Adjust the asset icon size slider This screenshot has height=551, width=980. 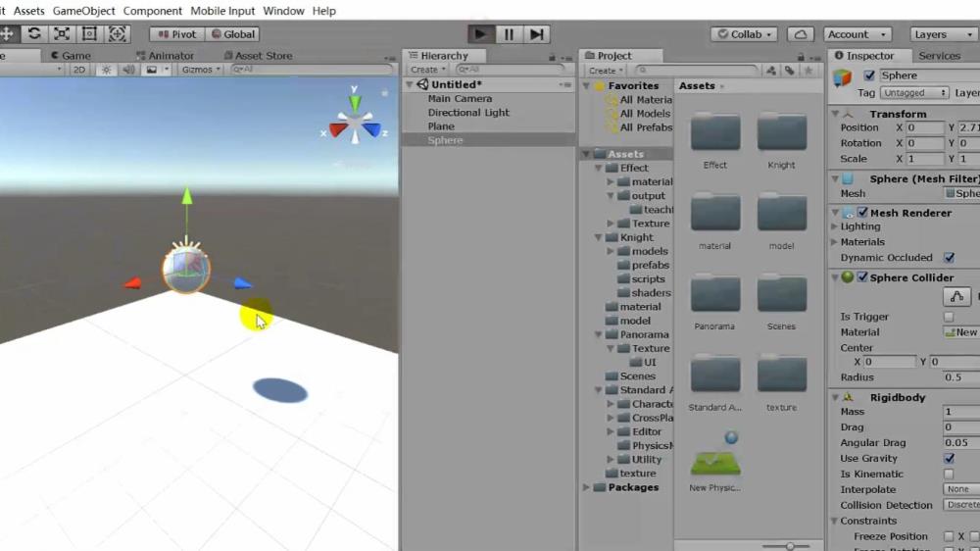(790, 546)
